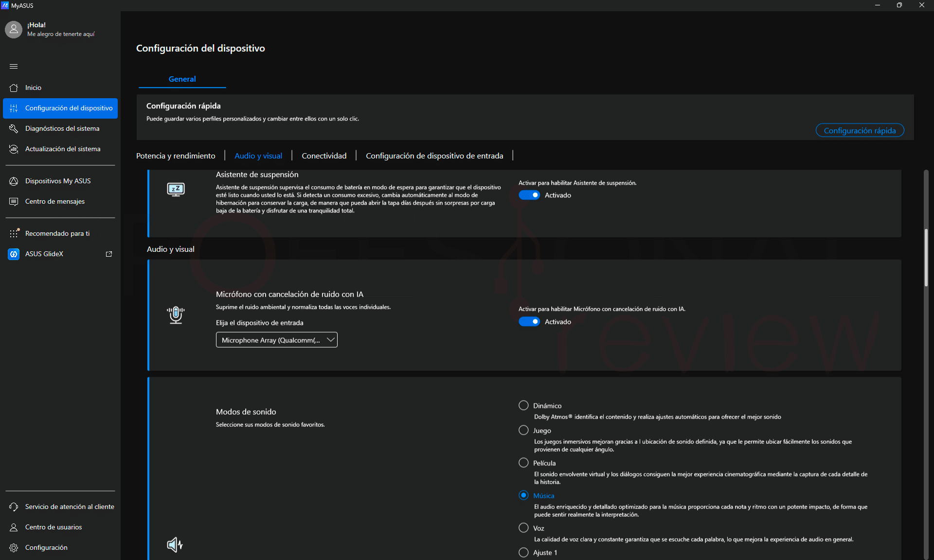This screenshot has width=934, height=560.
Task: Toggle off Asistente de suspensión switch
Action: pos(529,195)
